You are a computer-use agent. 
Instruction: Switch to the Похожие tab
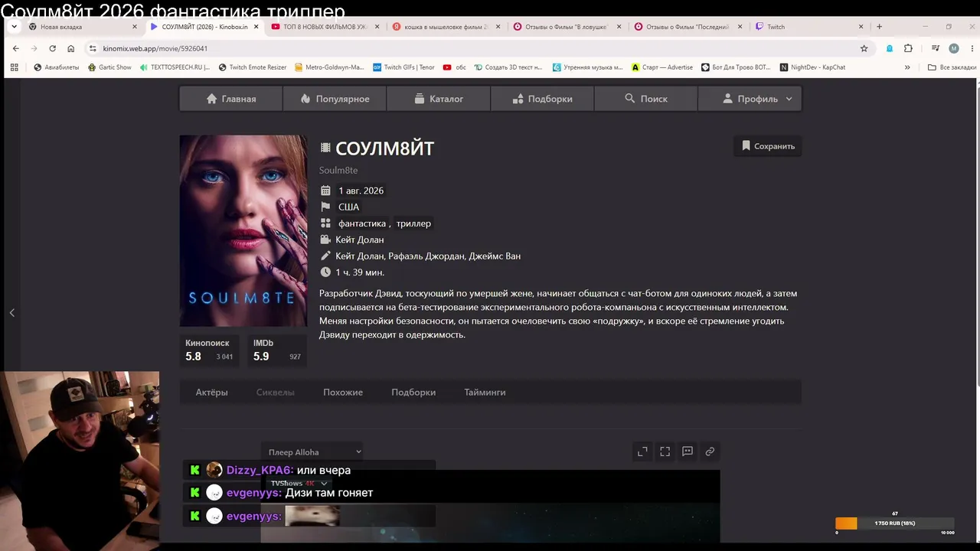click(343, 393)
